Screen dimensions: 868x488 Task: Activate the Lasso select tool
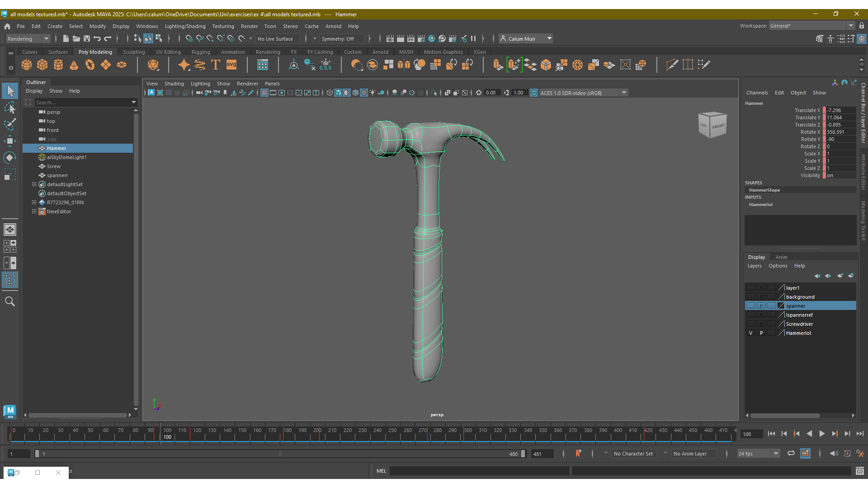click(10, 108)
